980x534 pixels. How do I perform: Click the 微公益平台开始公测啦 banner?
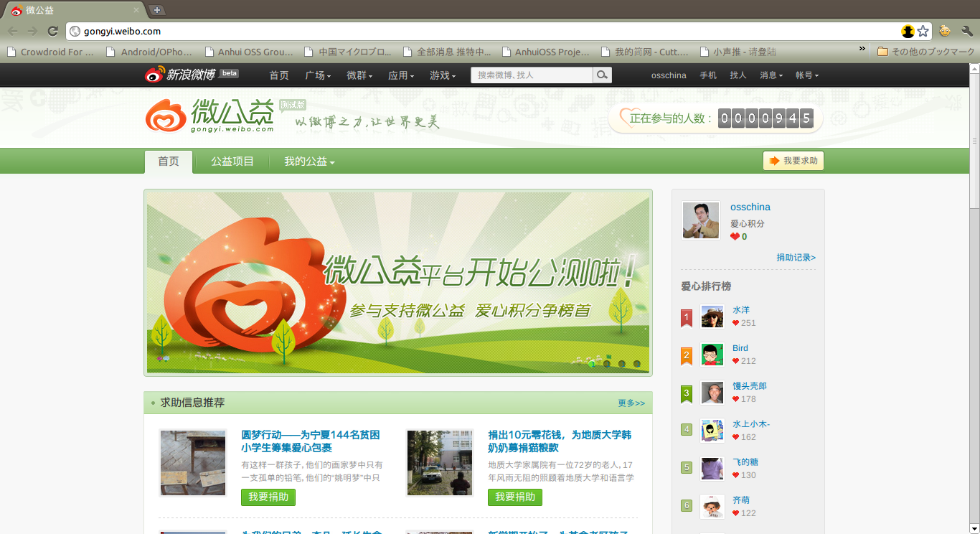tap(398, 282)
